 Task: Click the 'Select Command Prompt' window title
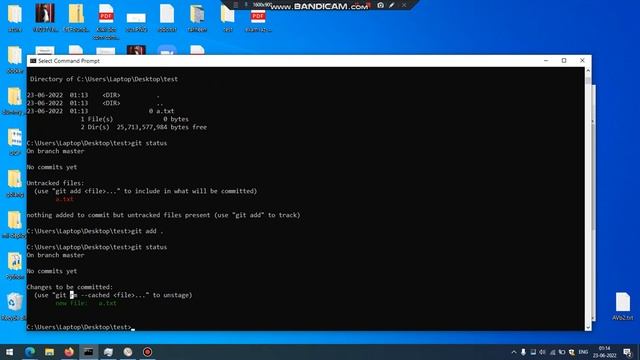point(69,61)
